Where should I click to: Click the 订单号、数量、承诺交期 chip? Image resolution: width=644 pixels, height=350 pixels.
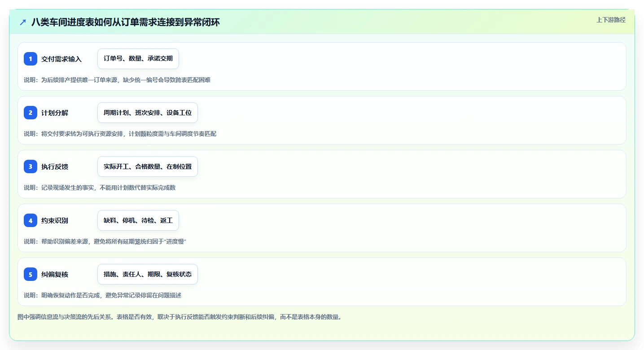point(138,59)
